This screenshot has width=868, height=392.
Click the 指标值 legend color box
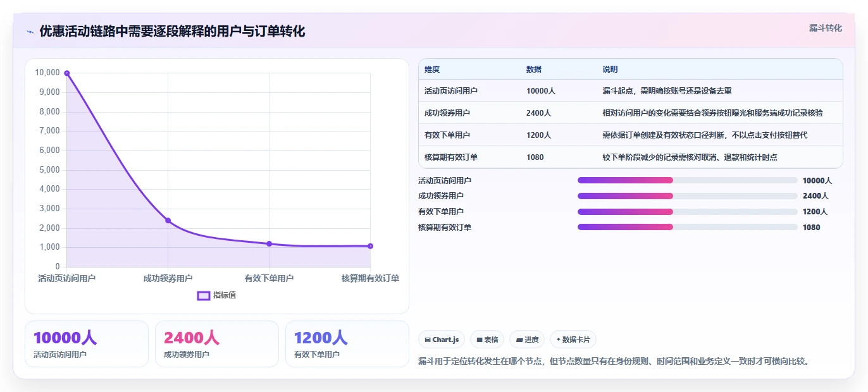(203, 295)
